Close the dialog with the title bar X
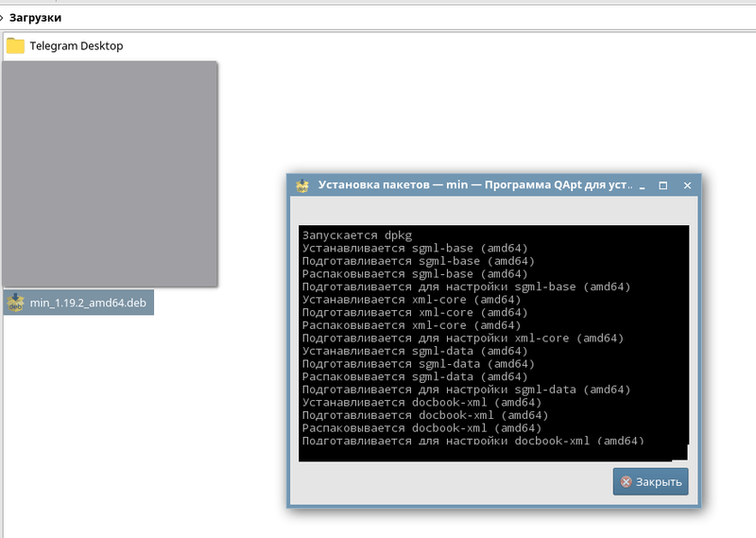Viewport: 756px width, 538px height. (687, 185)
